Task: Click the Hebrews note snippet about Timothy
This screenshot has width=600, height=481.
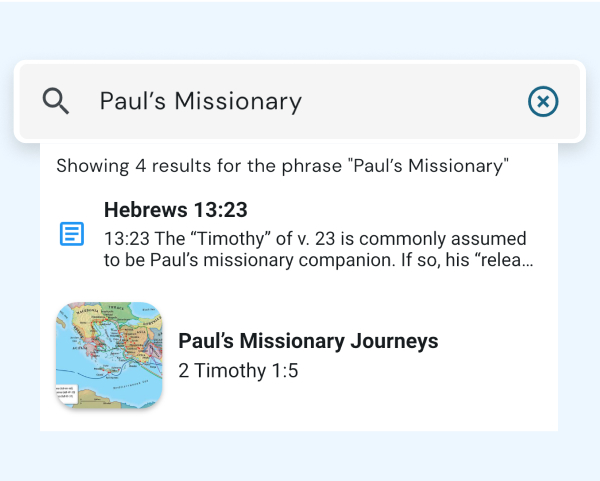Action: tap(318, 249)
